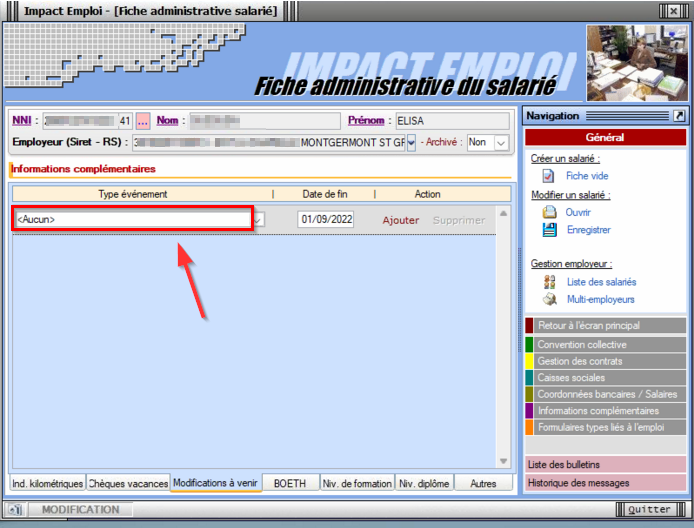The height and width of the screenshot is (528, 694).
Task: Click the Enregistrer floppy disk icon
Action: pyautogui.click(x=548, y=230)
